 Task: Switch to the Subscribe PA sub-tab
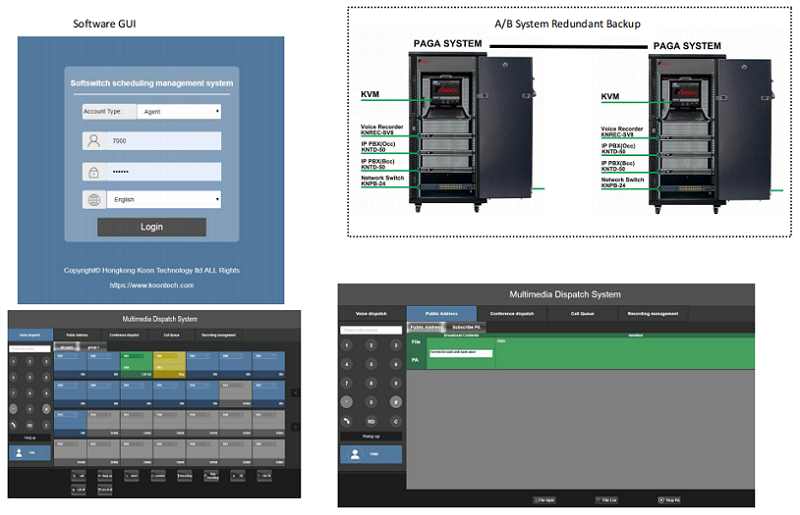466,327
